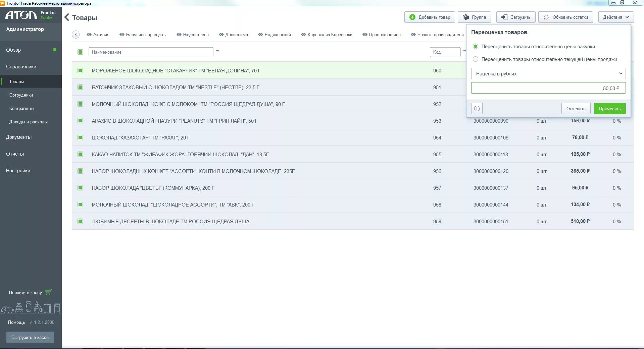Open the Помощь link
This screenshot has height=349, width=644.
16,322
